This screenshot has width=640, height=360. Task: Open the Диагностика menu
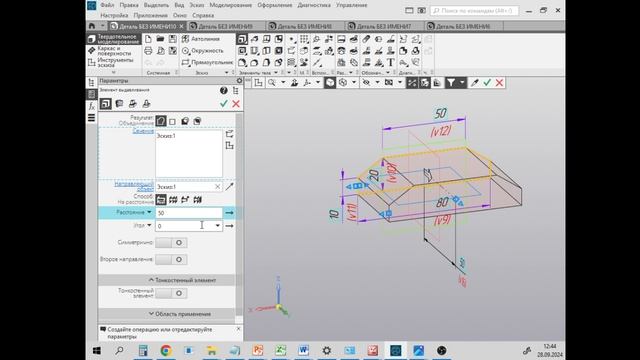[314, 5]
